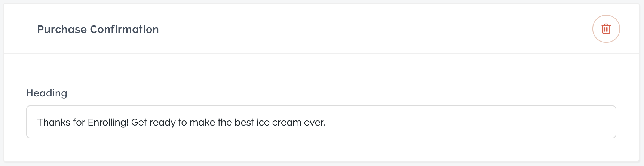Select the circular delete button in the header
644x166 pixels.
click(606, 29)
